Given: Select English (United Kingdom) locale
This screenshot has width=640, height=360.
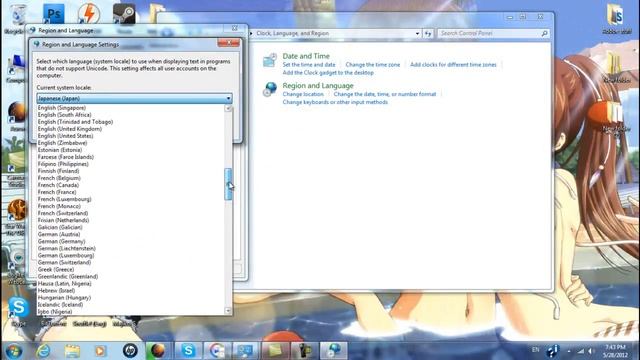Looking at the screenshot, I should pos(70,129).
